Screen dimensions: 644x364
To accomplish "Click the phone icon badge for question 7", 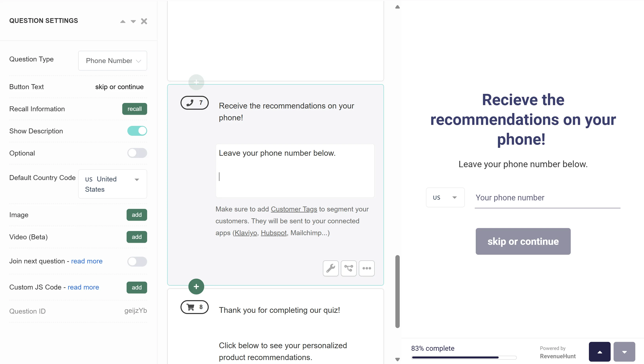I will point(195,103).
